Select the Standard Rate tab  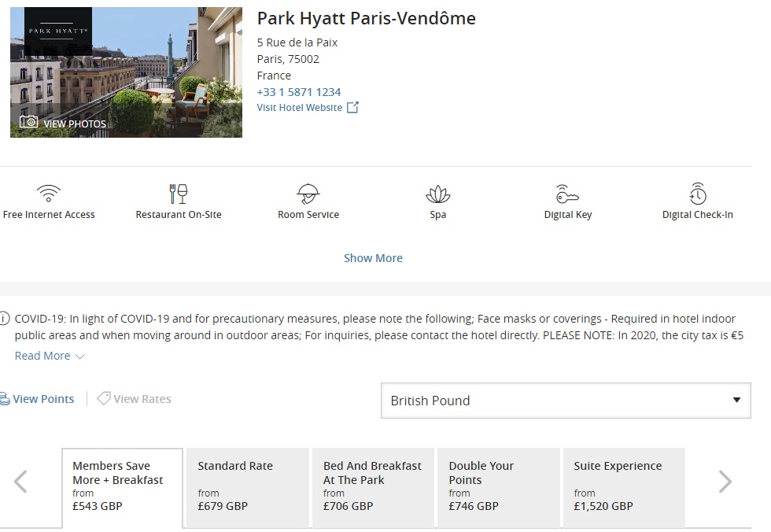click(x=248, y=488)
